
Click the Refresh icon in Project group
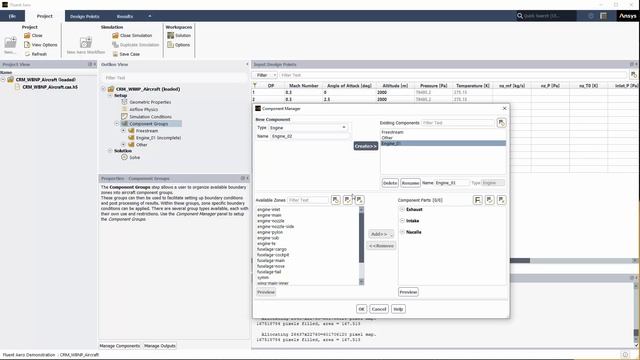(x=27, y=54)
